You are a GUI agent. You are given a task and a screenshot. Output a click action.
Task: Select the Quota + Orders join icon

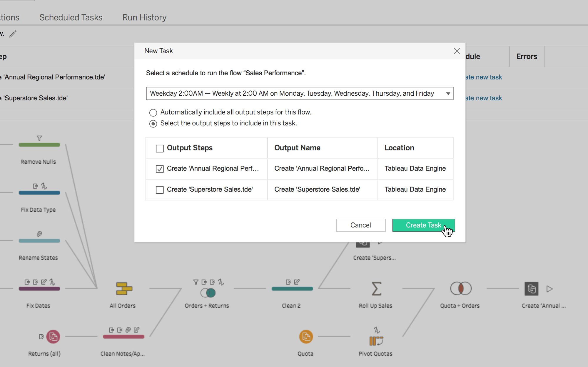[460, 288]
